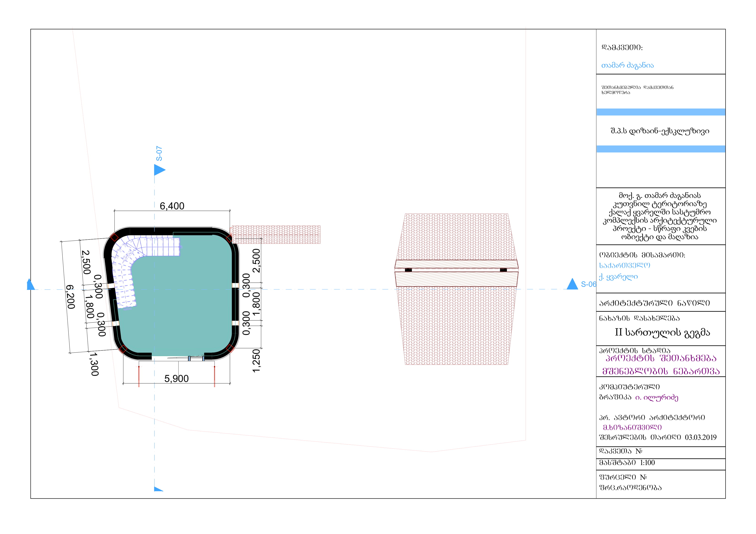756x534 pixels.
Task: Select the left black column on roof beam
Action: pos(408,270)
